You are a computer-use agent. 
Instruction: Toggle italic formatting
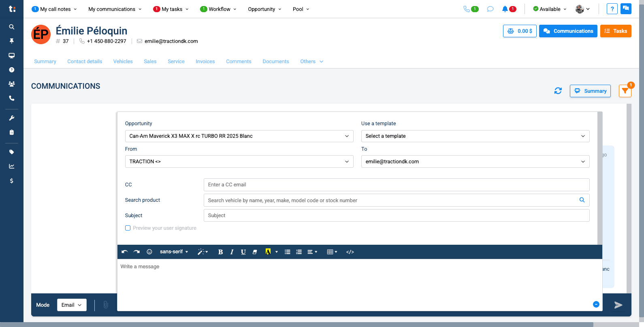(232, 252)
